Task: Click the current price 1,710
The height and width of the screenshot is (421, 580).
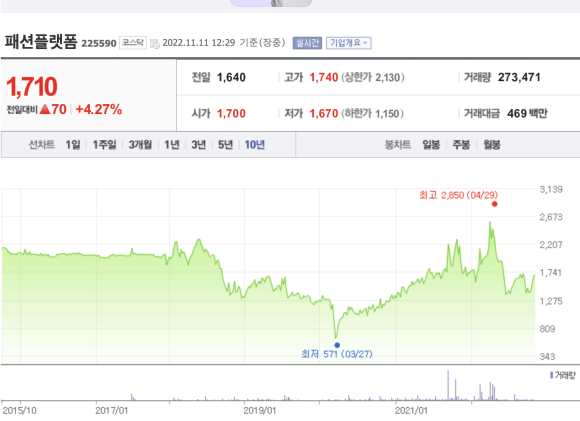Action: 32,87
